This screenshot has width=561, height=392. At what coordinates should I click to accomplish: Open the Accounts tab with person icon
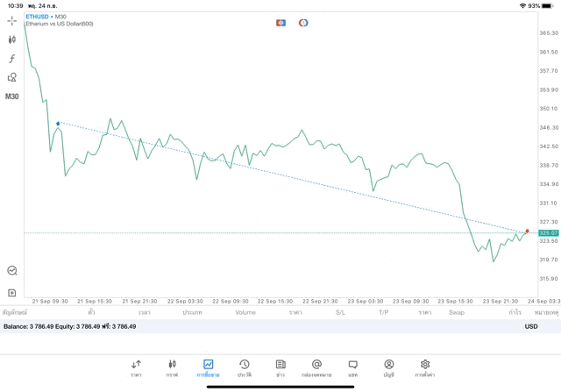click(x=388, y=367)
